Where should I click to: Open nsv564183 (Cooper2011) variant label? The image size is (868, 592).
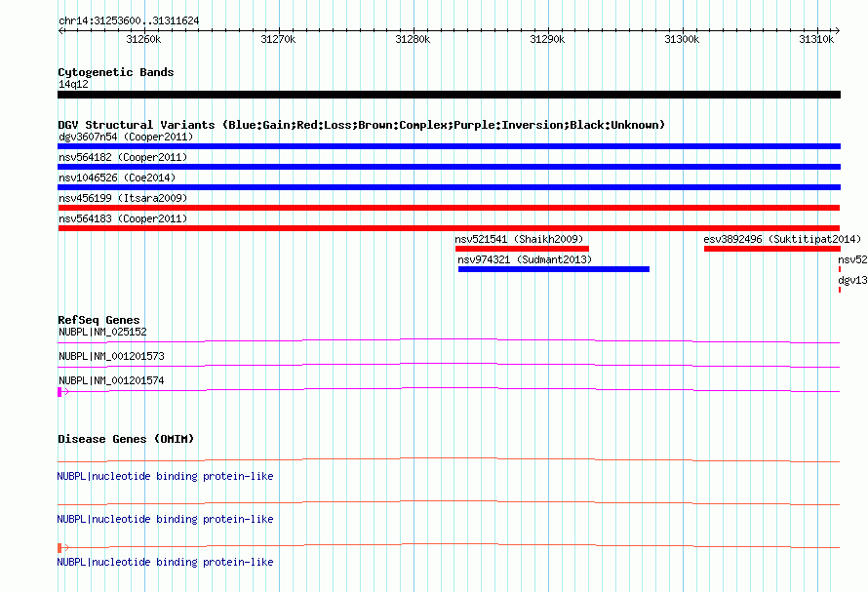pos(123,218)
